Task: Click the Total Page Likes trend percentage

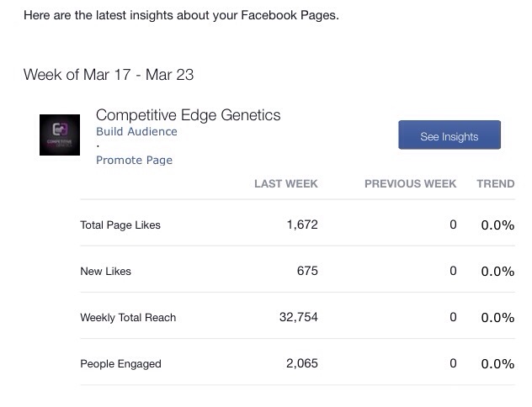Action: click(497, 225)
